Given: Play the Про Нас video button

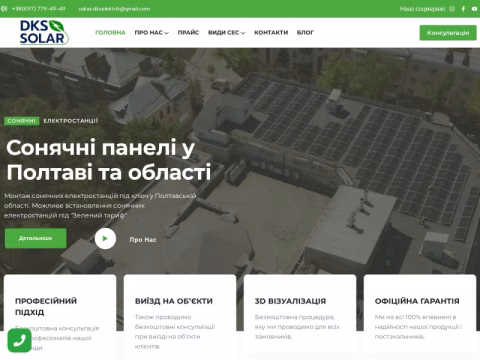Looking at the screenshot, I should click(x=105, y=238).
